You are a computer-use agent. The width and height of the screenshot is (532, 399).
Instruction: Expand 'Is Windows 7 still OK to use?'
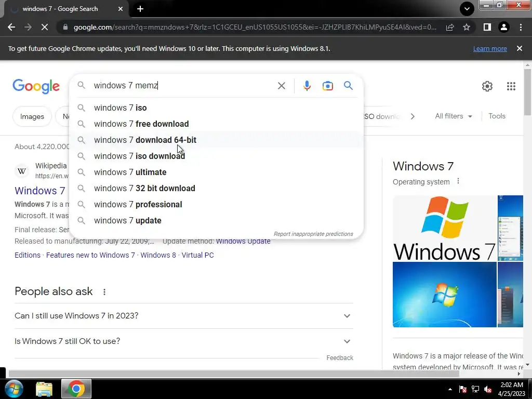(184, 341)
